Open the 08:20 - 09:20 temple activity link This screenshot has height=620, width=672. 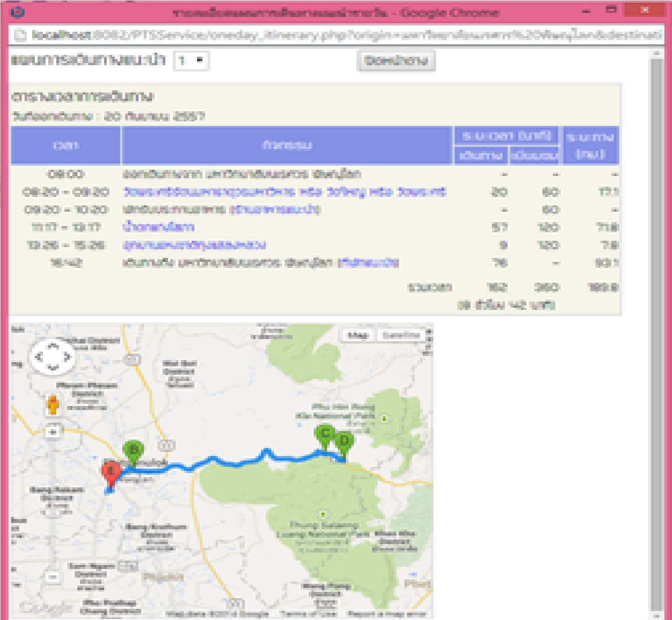[285, 192]
